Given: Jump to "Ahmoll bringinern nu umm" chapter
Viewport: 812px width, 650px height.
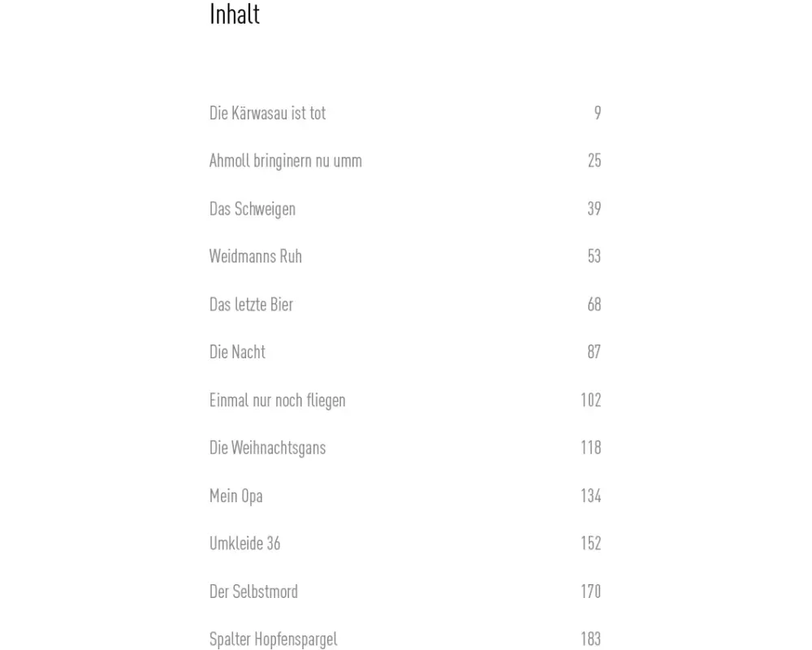Looking at the screenshot, I should tap(285, 161).
